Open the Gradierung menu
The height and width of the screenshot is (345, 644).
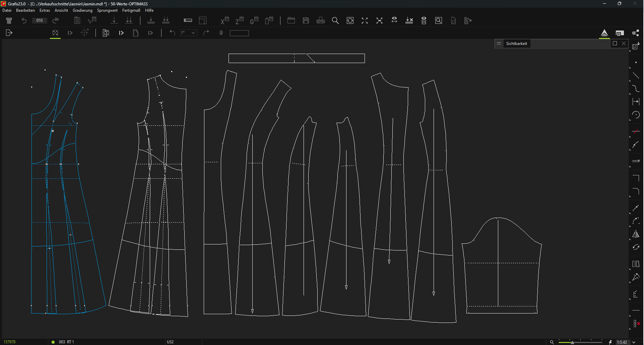point(82,10)
